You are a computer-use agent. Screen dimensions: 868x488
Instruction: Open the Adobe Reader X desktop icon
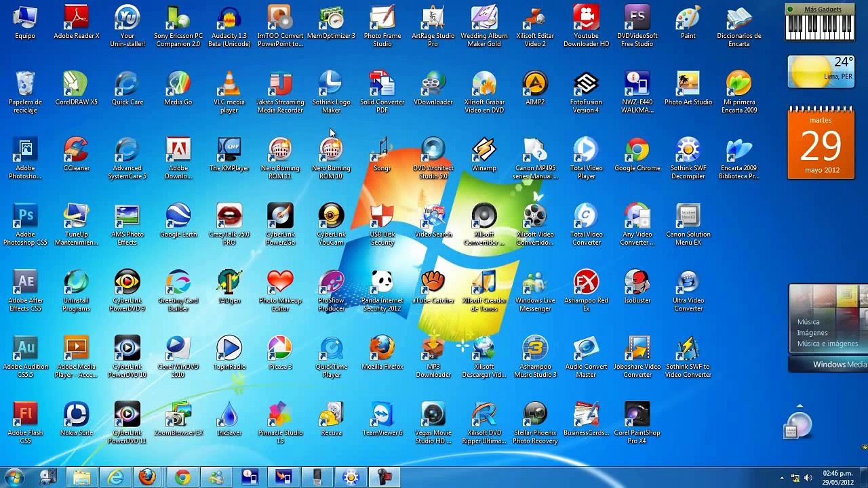pyautogui.click(x=77, y=22)
